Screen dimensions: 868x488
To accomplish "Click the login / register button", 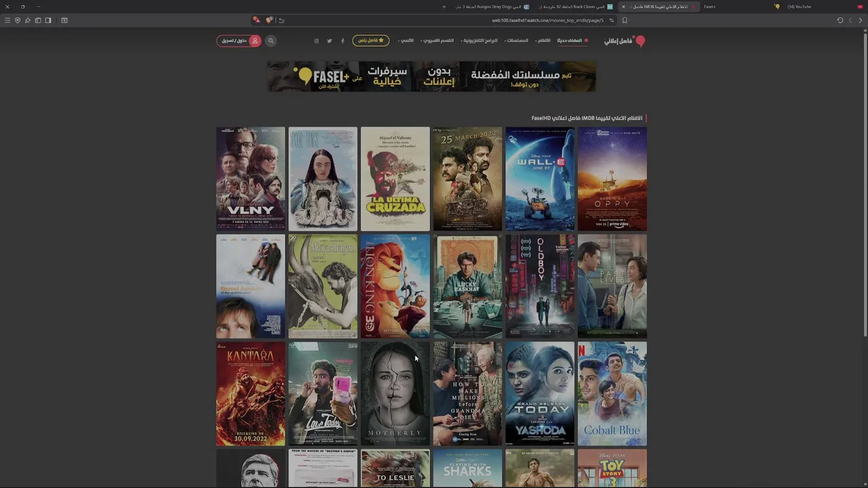I will pyautogui.click(x=239, y=41).
